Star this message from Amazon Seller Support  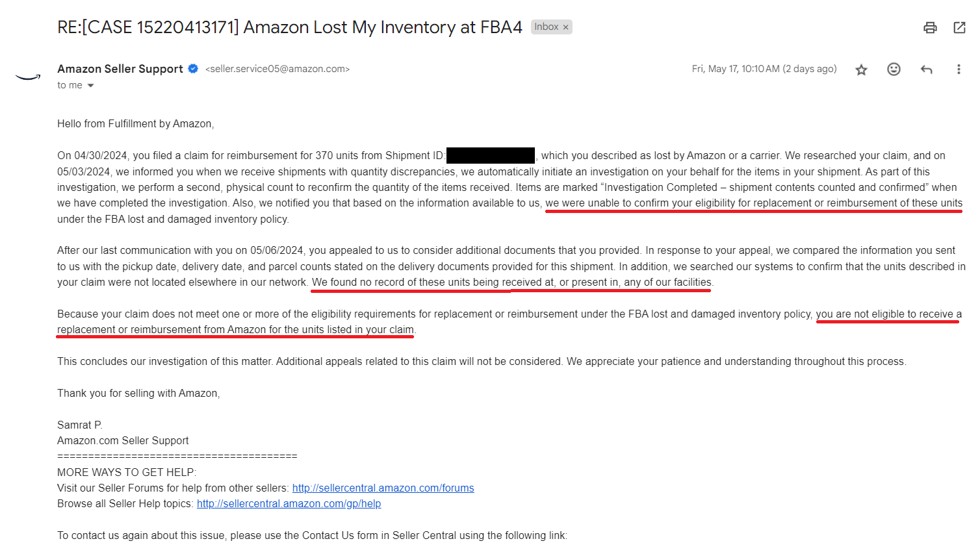pyautogui.click(x=861, y=69)
